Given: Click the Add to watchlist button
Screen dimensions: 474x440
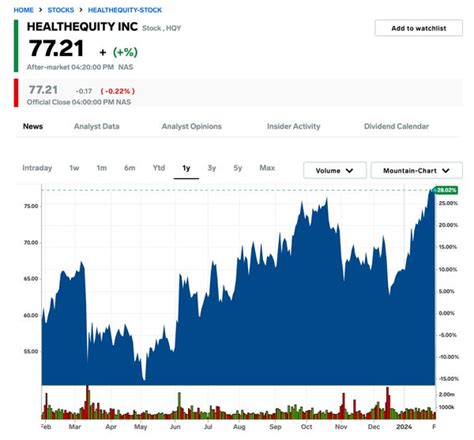Looking at the screenshot, I should [x=419, y=28].
